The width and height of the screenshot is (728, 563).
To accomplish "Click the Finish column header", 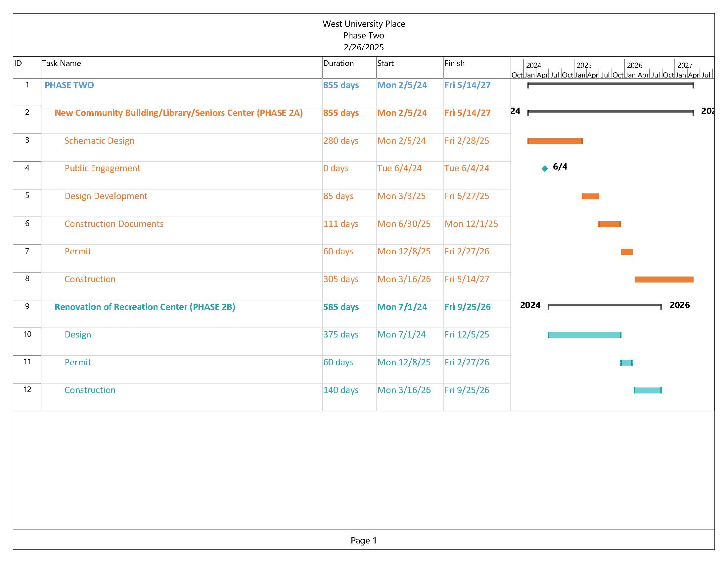I will click(x=454, y=63).
